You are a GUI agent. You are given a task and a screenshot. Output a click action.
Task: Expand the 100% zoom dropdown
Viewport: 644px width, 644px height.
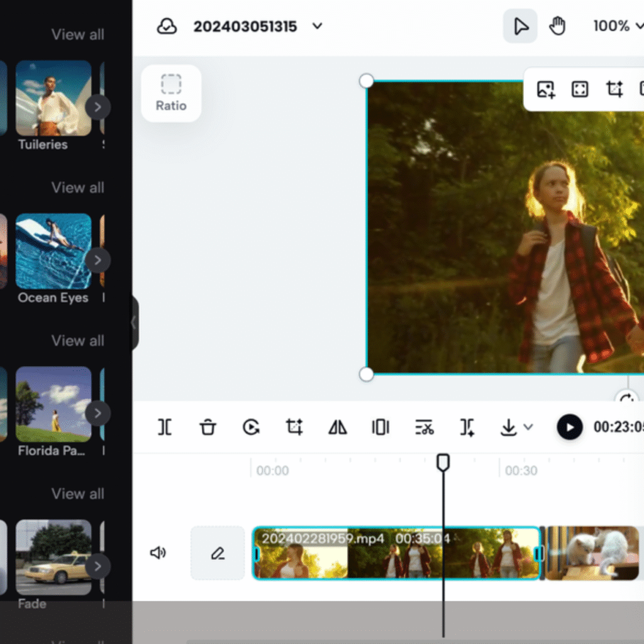[x=639, y=26]
